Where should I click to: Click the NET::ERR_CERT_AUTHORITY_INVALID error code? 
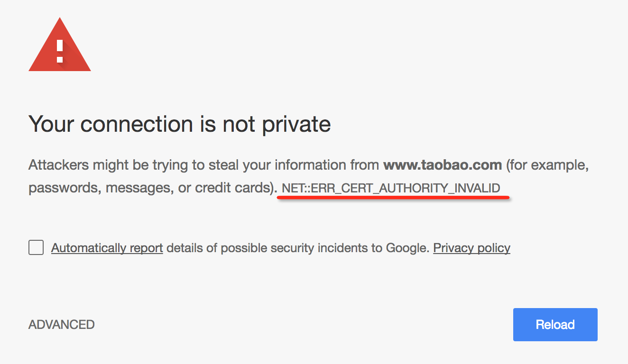pos(391,188)
